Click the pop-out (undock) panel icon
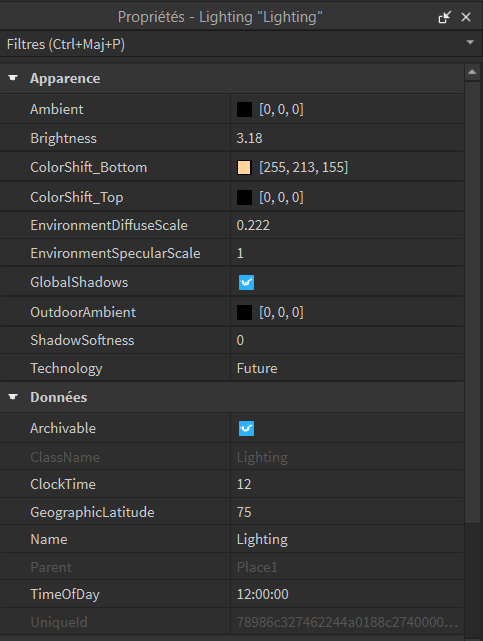This screenshot has height=641, width=483. point(444,17)
